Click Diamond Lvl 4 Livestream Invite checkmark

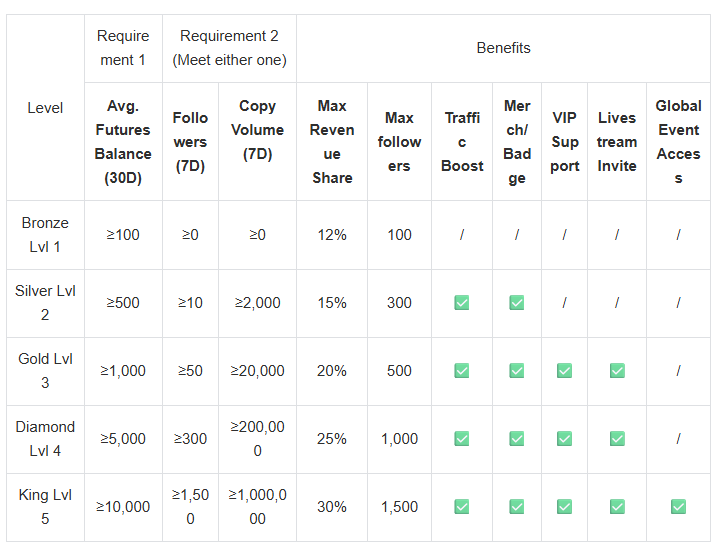click(617, 439)
